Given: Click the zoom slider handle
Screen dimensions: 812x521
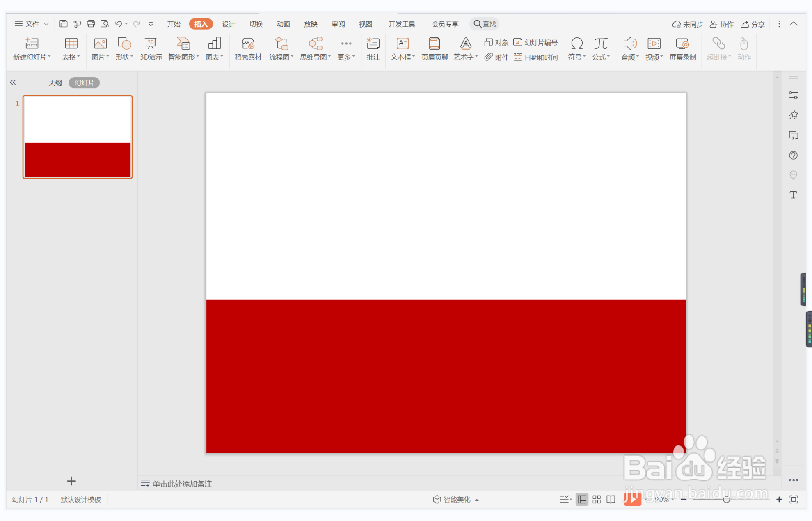Looking at the screenshot, I should tap(726, 499).
